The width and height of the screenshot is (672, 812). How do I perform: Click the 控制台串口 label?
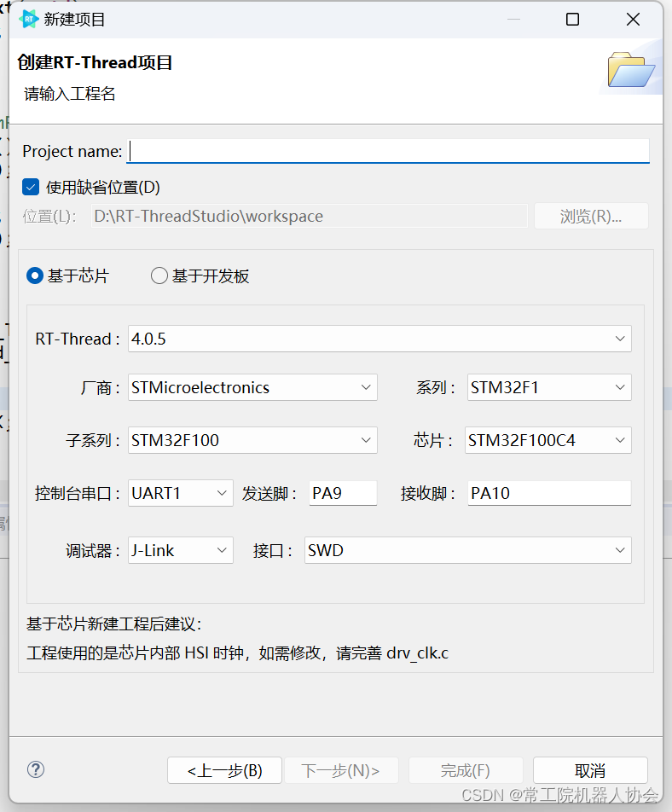[77, 493]
